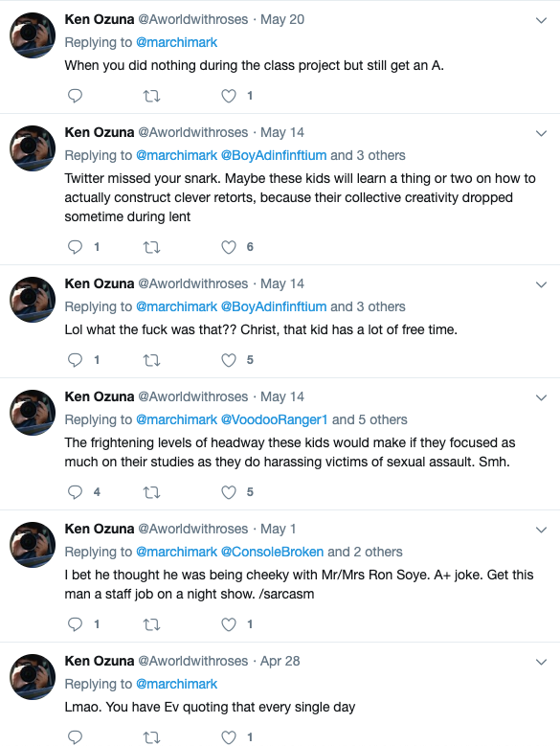The height and width of the screenshot is (746, 560).
Task: Like the 'Lmao. You have Ev quoting' tweet
Action: (x=229, y=737)
